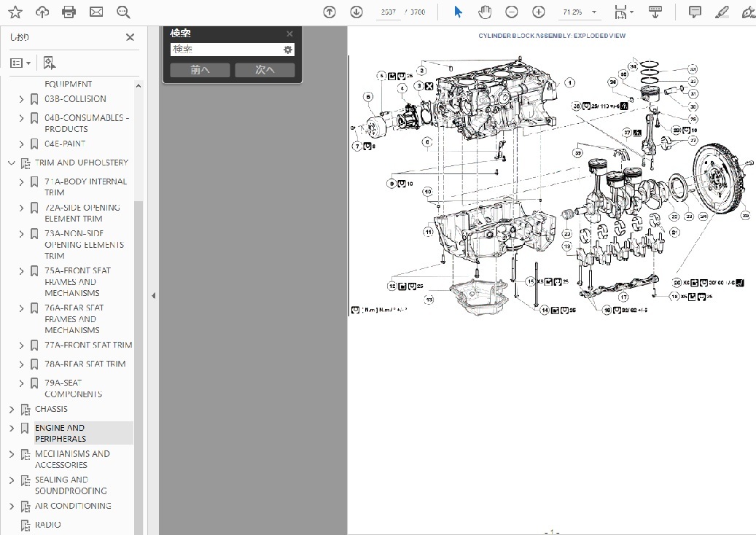Screen dimensions: 756x535
Task: Click the upload to cloud icon
Action: (x=42, y=12)
